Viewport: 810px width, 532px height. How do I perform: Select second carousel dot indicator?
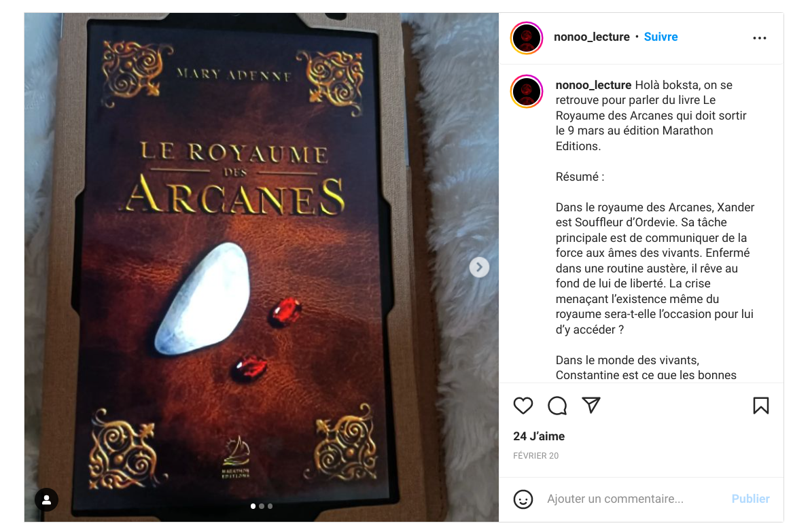tap(262, 506)
